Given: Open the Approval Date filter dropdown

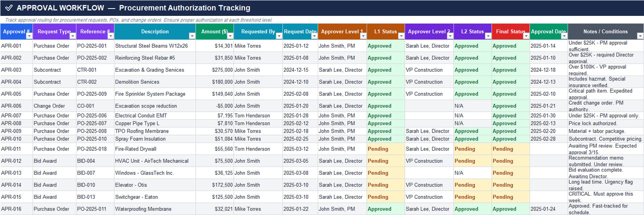Looking at the screenshot, I should [x=564, y=36].
